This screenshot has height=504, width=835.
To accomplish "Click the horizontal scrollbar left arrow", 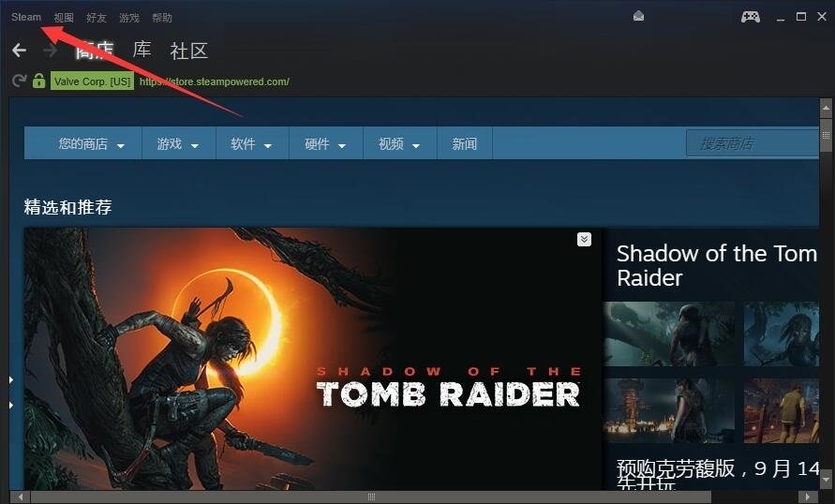I will 21,497.
